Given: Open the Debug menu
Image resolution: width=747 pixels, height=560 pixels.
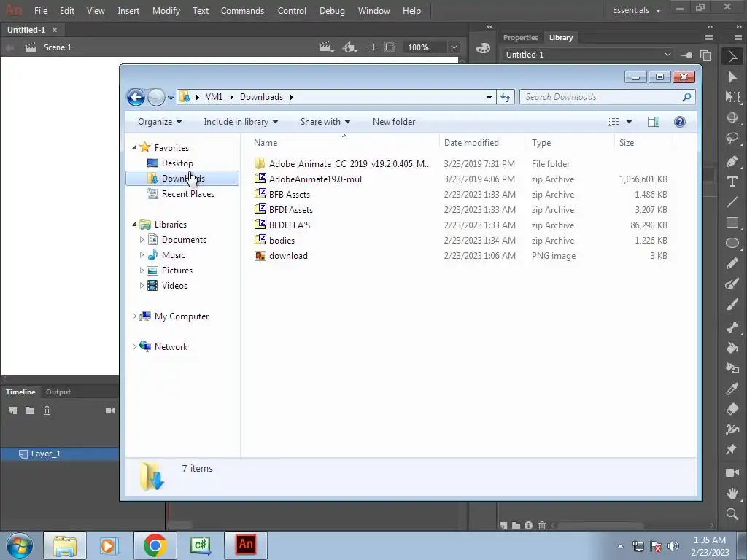Looking at the screenshot, I should pyautogui.click(x=332, y=10).
